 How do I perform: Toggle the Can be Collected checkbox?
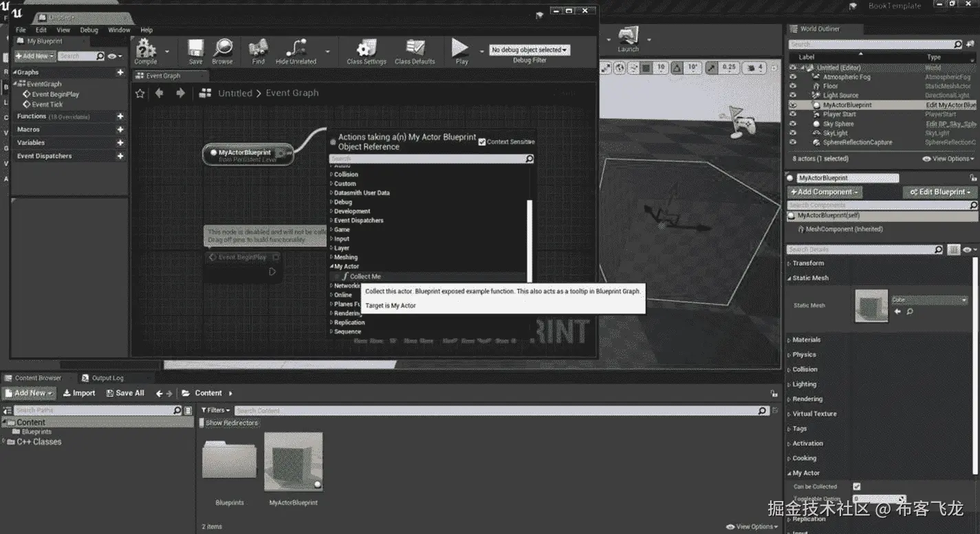click(856, 486)
